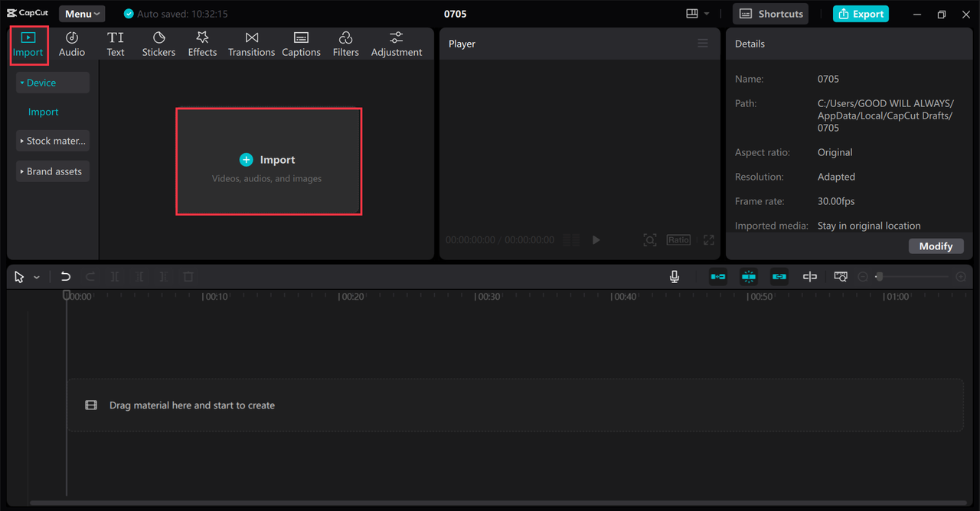Image resolution: width=980 pixels, height=511 pixels.
Task: Open the layout selector icon
Action: coord(692,14)
